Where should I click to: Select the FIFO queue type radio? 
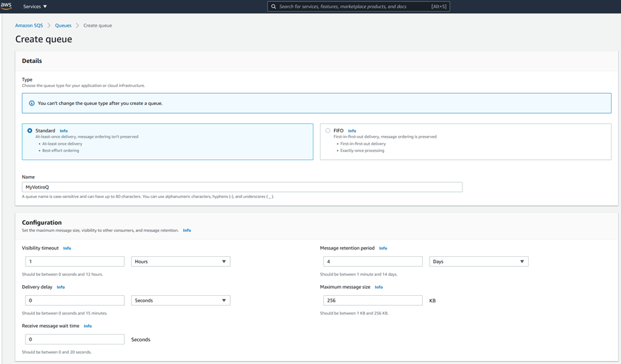point(327,130)
